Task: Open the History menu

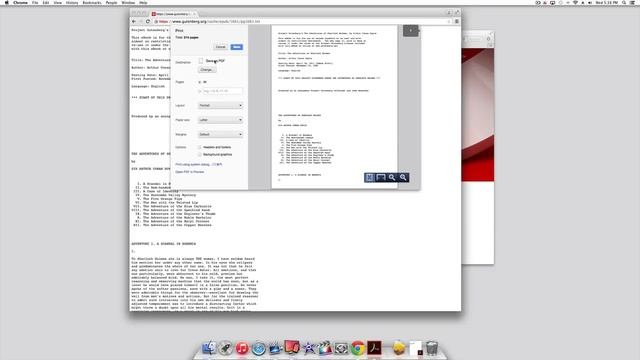Action: (x=72, y=2)
